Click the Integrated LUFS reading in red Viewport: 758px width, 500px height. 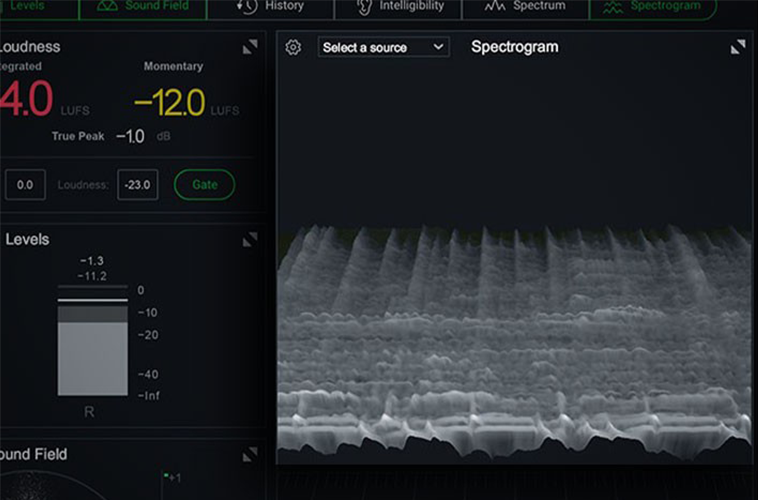[x=26, y=99]
